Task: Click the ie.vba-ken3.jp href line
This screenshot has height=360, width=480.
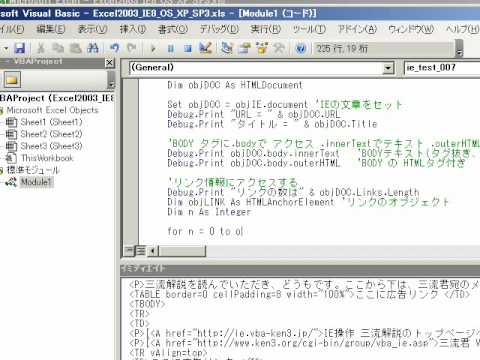Action: (304, 333)
